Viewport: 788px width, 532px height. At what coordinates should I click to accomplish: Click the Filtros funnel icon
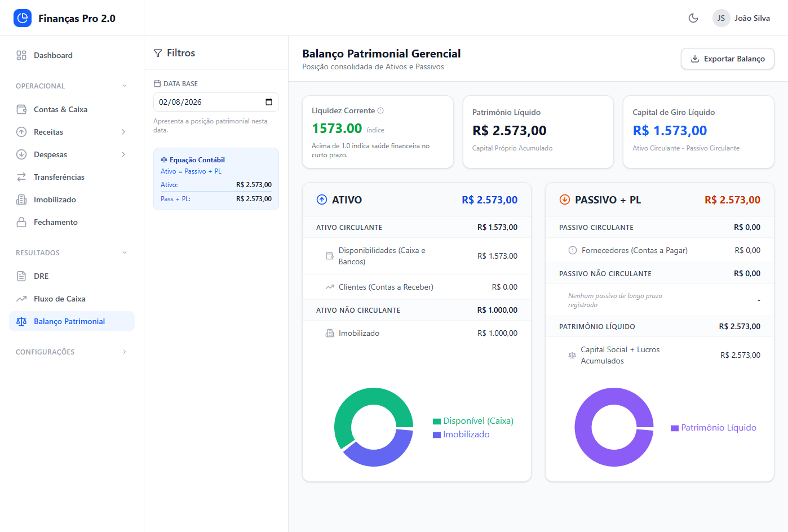coord(158,53)
